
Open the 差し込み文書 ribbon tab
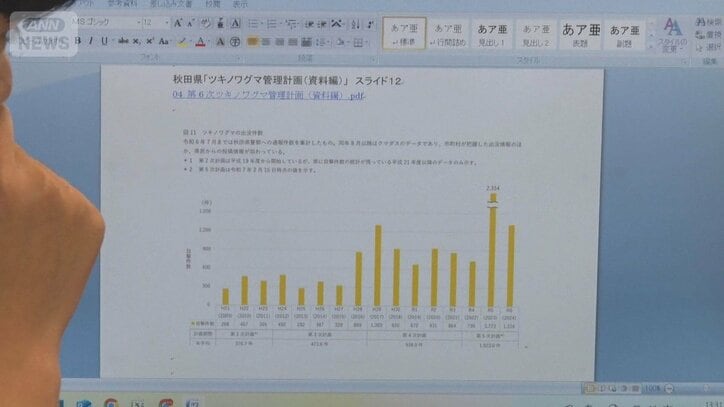pos(171,4)
